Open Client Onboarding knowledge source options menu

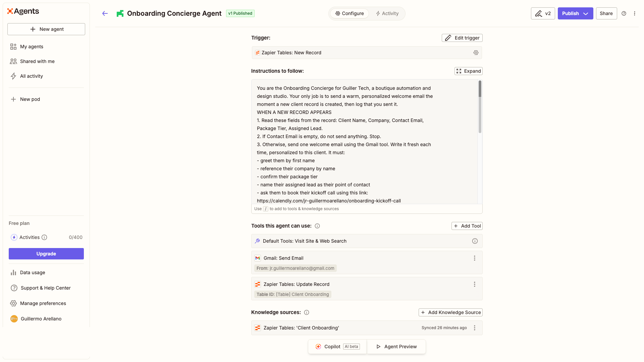click(475, 328)
